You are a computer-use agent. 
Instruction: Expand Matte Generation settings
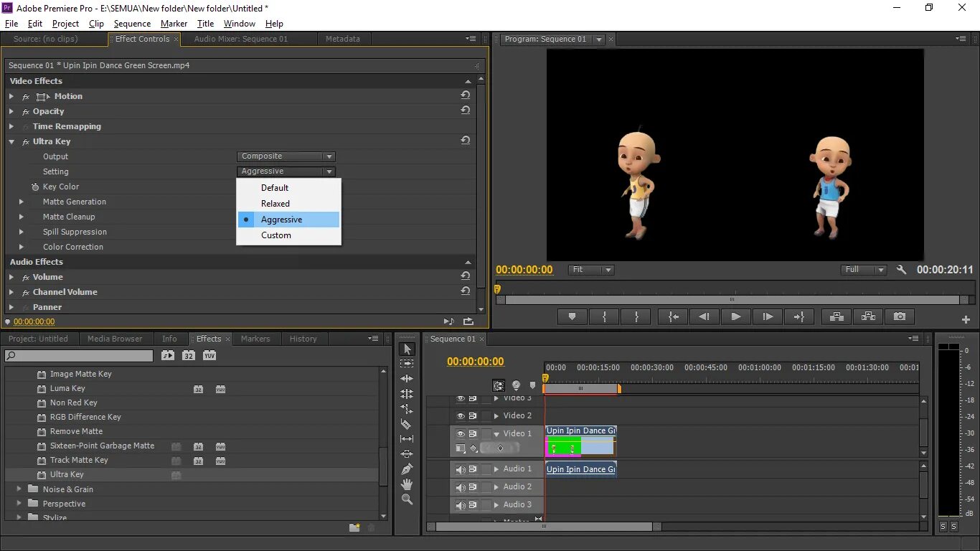(22, 202)
